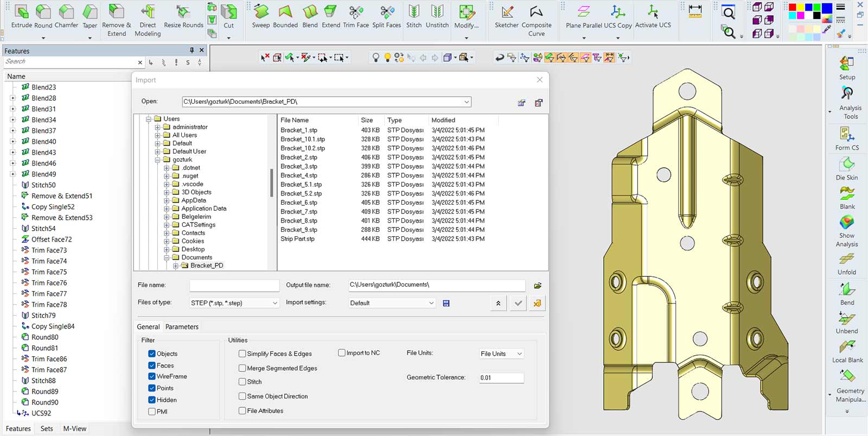Click the File name input field
Image resolution: width=868 pixels, height=436 pixels.
pyautogui.click(x=234, y=285)
